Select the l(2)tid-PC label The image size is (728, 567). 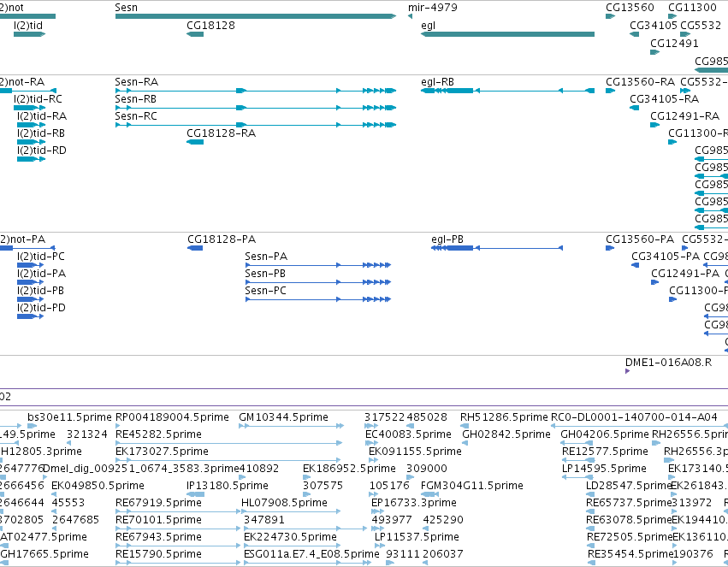(x=41, y=257)
